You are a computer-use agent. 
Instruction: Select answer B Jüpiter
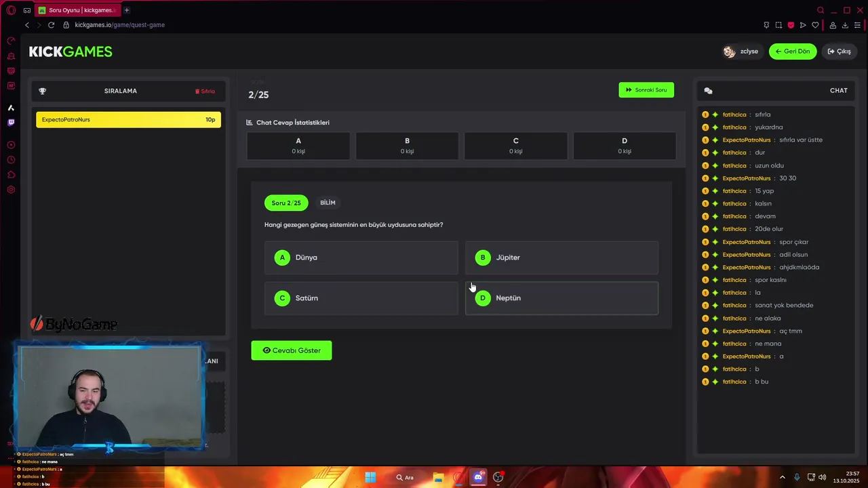pos(561,258)
